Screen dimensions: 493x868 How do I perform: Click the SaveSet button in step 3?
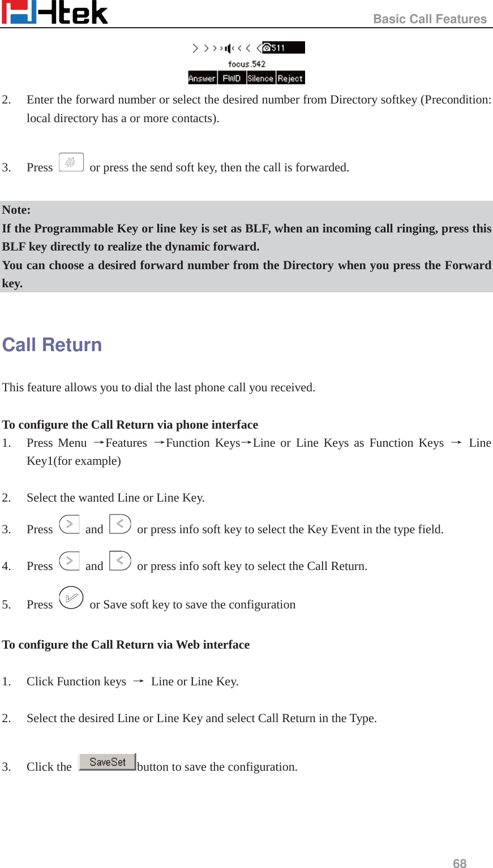(x=108, y=762)
